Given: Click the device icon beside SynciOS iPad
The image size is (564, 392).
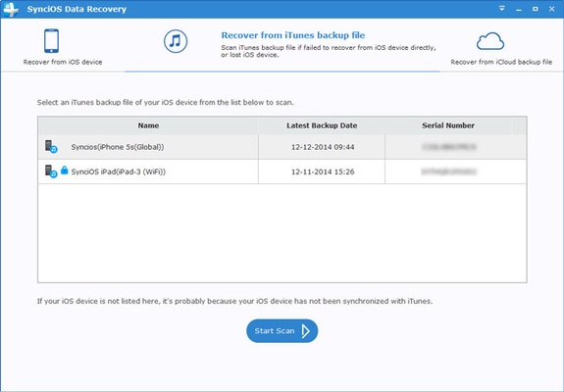Looking at the screenshot, I should coord(51,171).
